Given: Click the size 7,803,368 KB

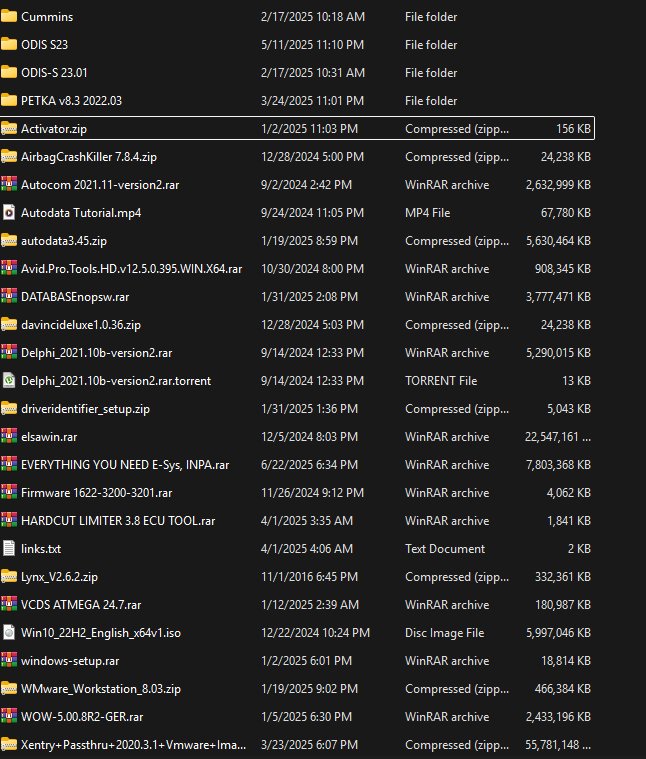Looking at the screenshot, I should (x=558, y=465).
